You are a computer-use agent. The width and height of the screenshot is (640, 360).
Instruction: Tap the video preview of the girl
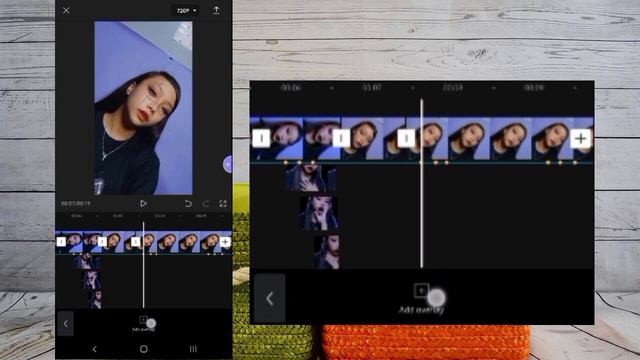(x=143, y=108)
